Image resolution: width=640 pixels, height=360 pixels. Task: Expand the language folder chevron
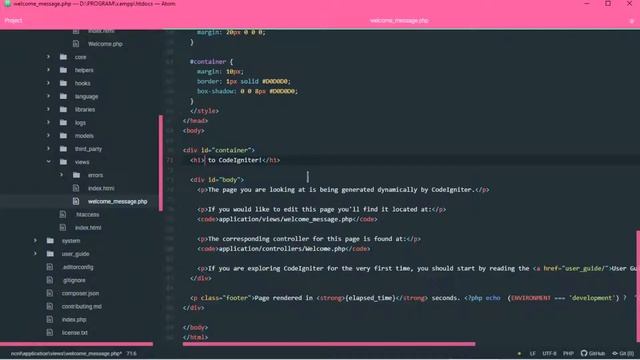(x=48, y=96)
